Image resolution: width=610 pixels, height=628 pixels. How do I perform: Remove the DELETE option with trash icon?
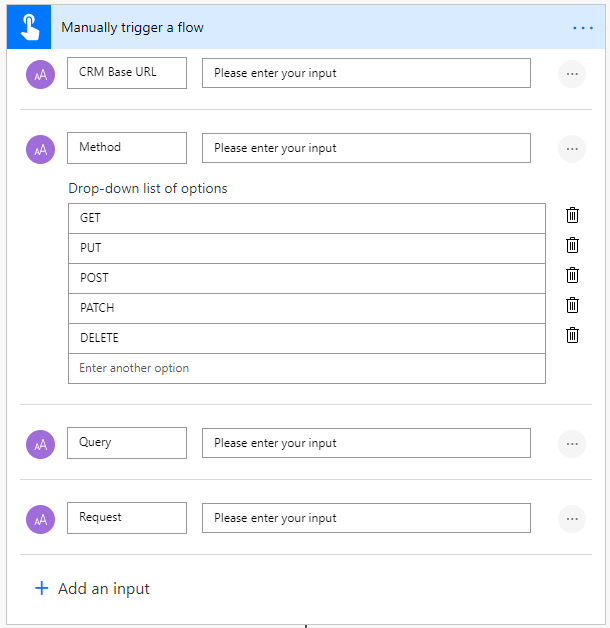click(x=572, y=335)
